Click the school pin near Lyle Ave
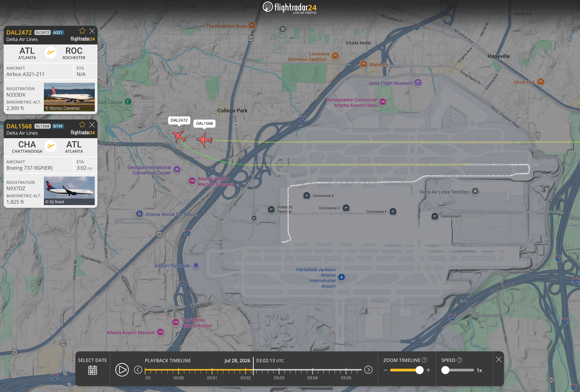Image resolution: width=580 pixels, height=392 pixels. pyautogui.click(x=282, y=30)
